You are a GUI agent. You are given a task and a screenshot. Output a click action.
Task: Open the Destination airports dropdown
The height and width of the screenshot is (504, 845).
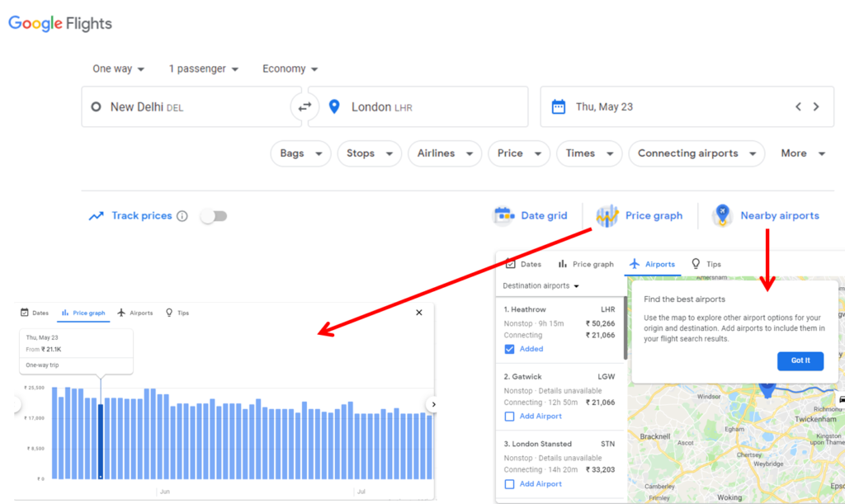click(541, 286)
